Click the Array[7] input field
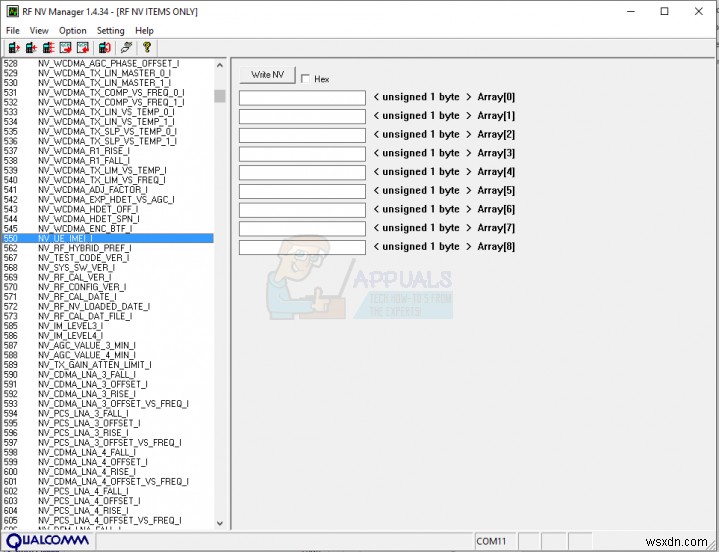Screen dimensions: 719x552 302,228
